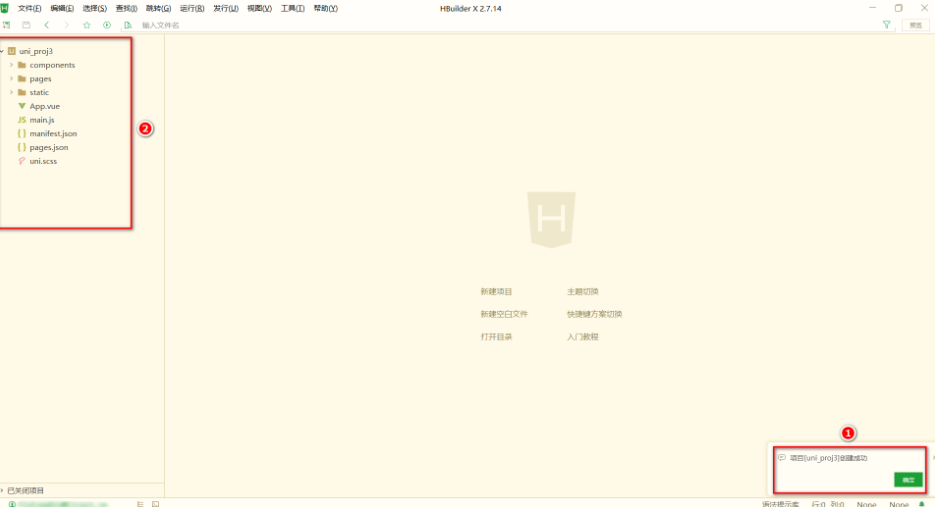
Task: Click the components folder icon
Action: coord(22,65)
